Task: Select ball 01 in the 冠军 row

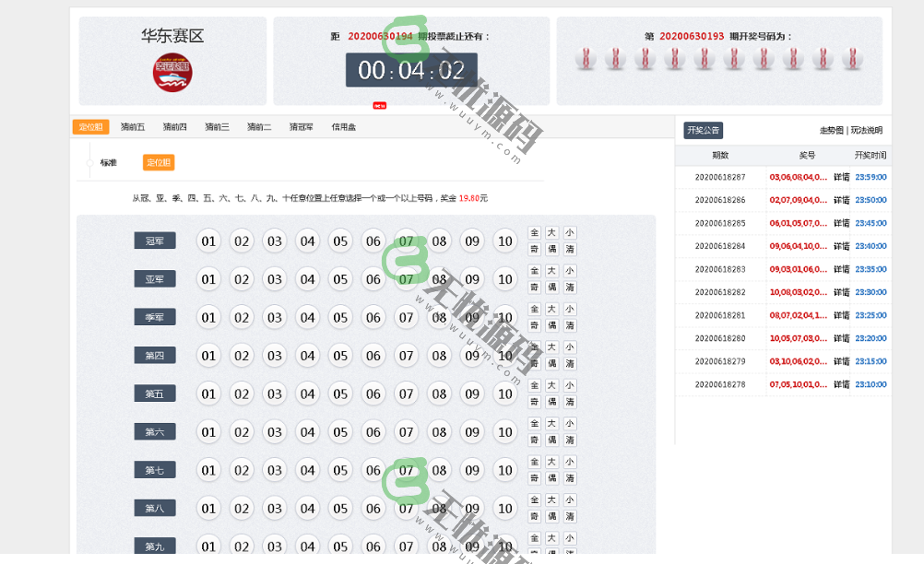Action: [208, 241]
